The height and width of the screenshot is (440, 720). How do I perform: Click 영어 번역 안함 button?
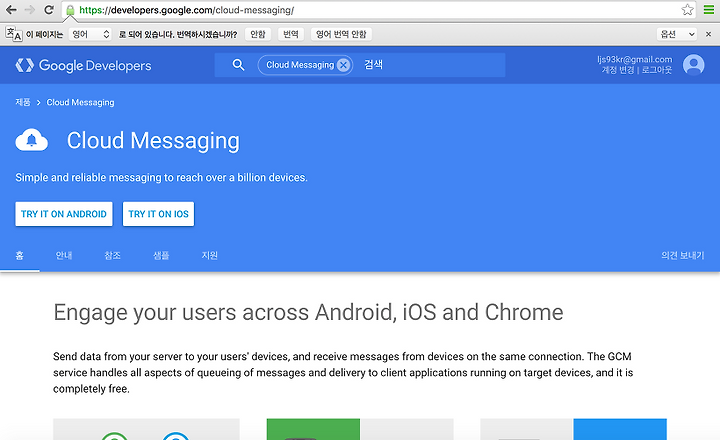(341, 34)
